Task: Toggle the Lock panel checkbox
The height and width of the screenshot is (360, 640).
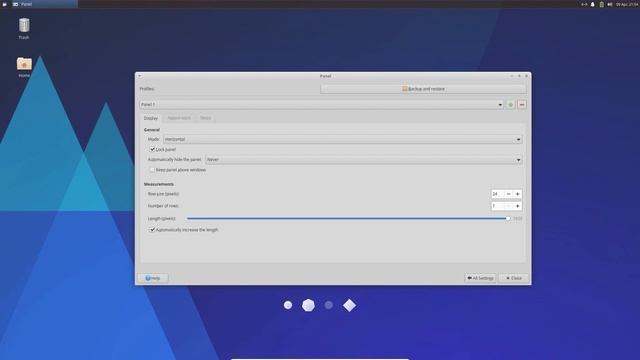Action: coord(152,149)
